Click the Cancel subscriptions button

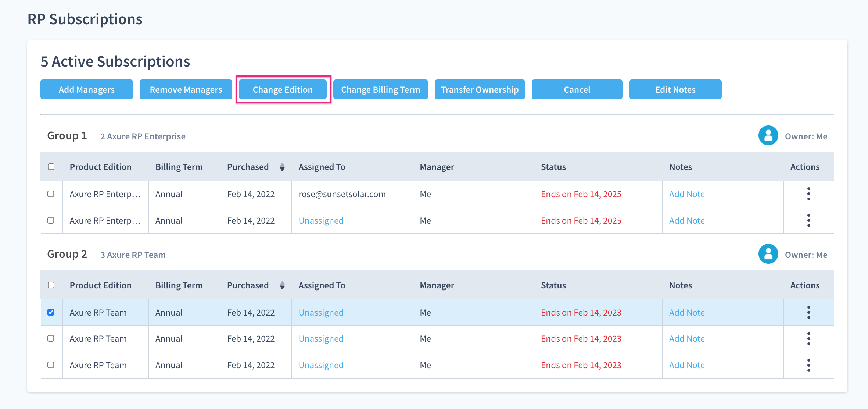(x=577, y=90)
